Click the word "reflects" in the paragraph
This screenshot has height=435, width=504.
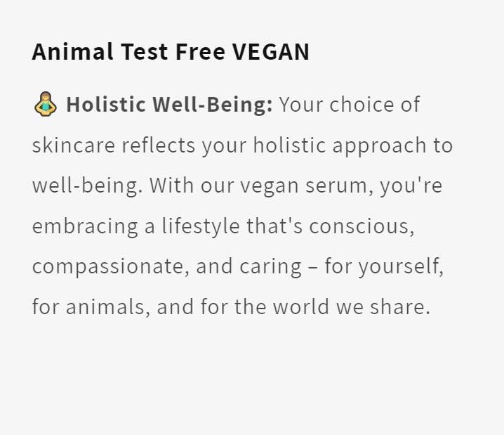[x=159, y=146]
